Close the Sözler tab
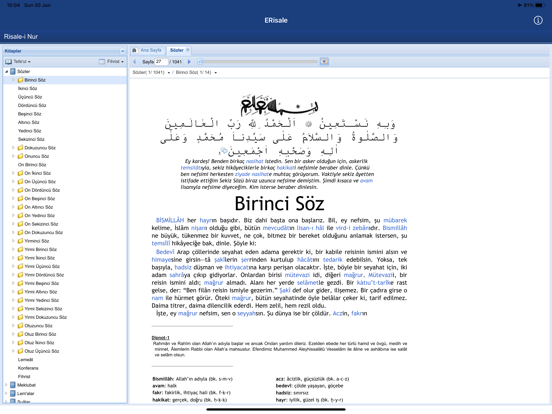The image size is (552, 414). tap(188, 50)
